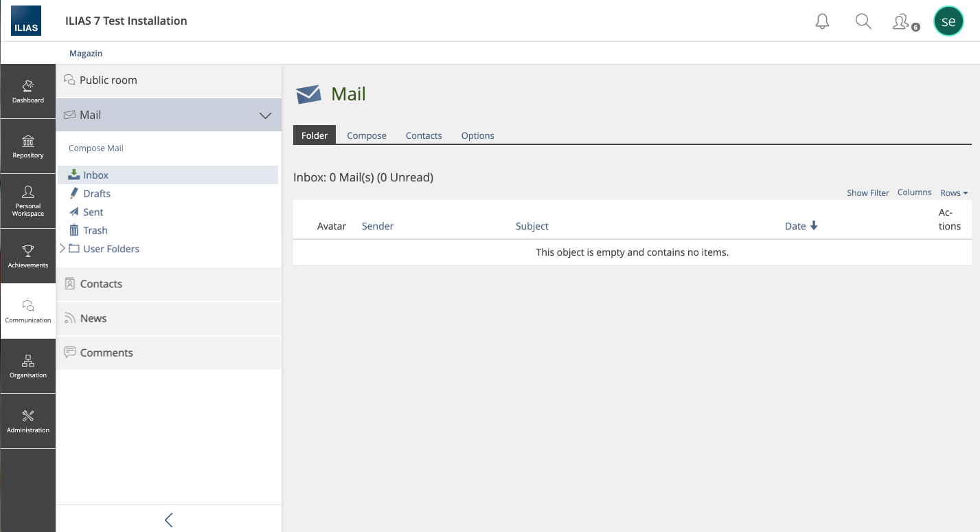Collapse the Mail section chevron

pos(265,115)
